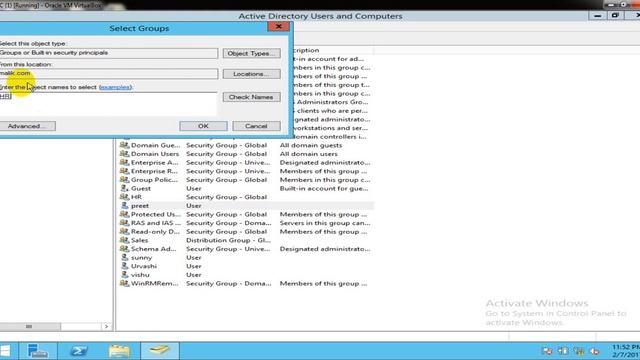Screen dimensions: 640x360
Task: Click the Description column header
Action: pos(333,50)
